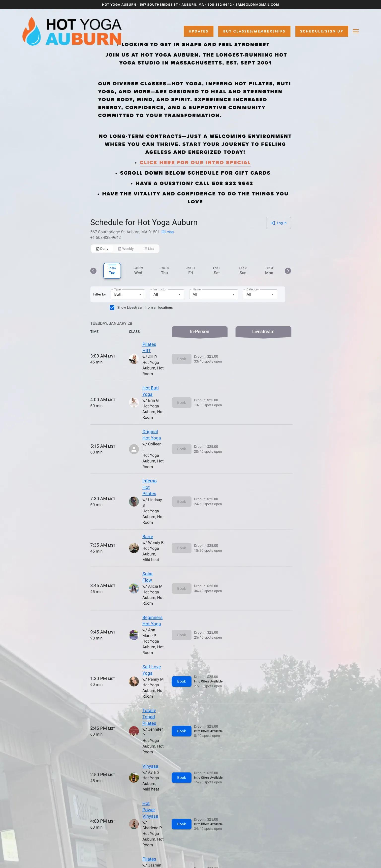Go to previous week with left arrow
This screenshot has width=381, height=868.
[94, 271]
